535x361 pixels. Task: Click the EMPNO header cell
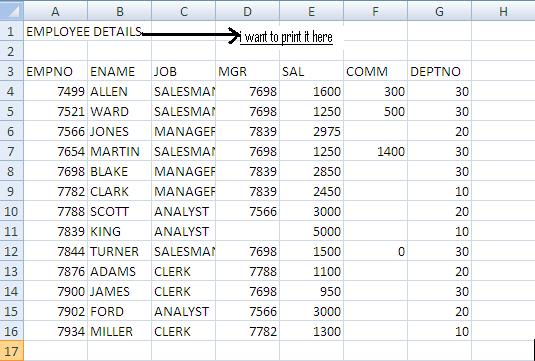click(56, 71)
